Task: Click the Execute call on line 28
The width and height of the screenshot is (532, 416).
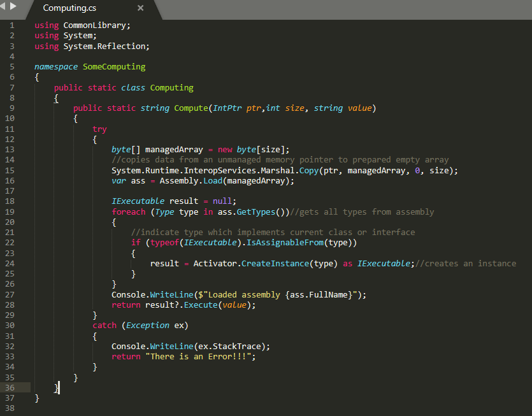Action: click(x=201, y=305)
